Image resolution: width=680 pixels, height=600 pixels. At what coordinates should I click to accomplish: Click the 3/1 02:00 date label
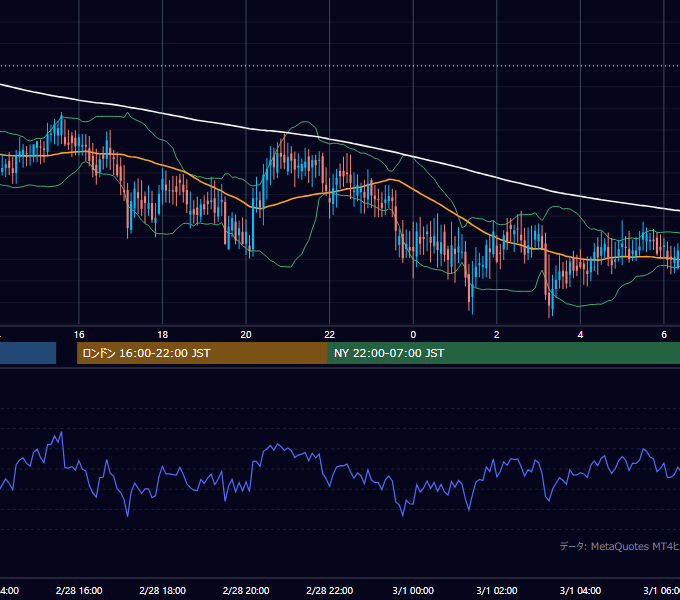pos(497,590)
